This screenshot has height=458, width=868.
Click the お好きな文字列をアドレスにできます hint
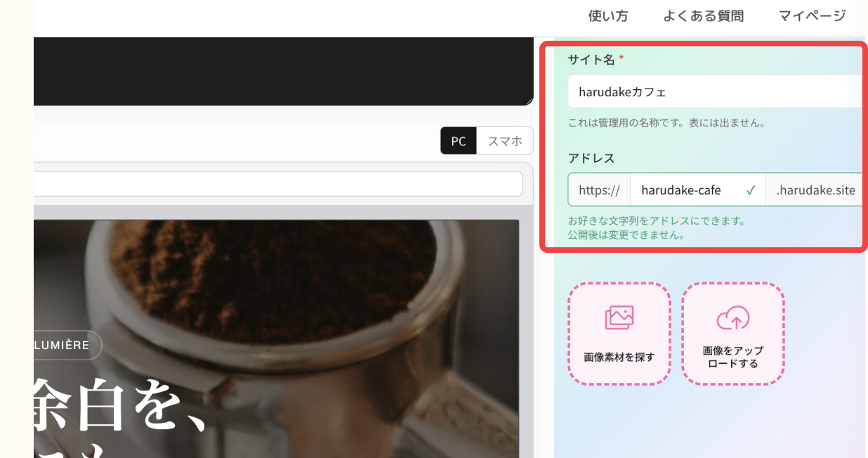[657, 221]
